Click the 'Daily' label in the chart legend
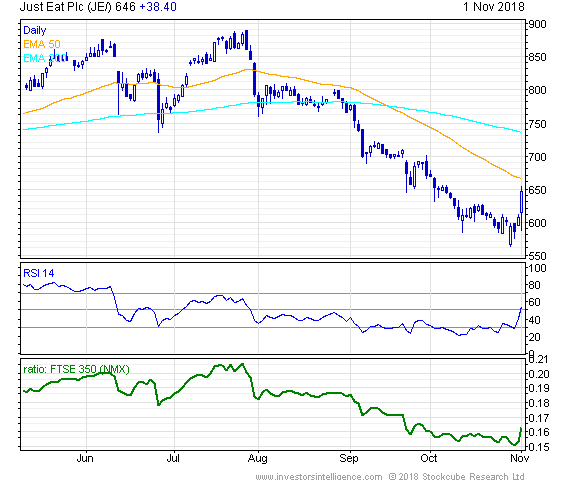Screen dimensions: 575x480 34,30
